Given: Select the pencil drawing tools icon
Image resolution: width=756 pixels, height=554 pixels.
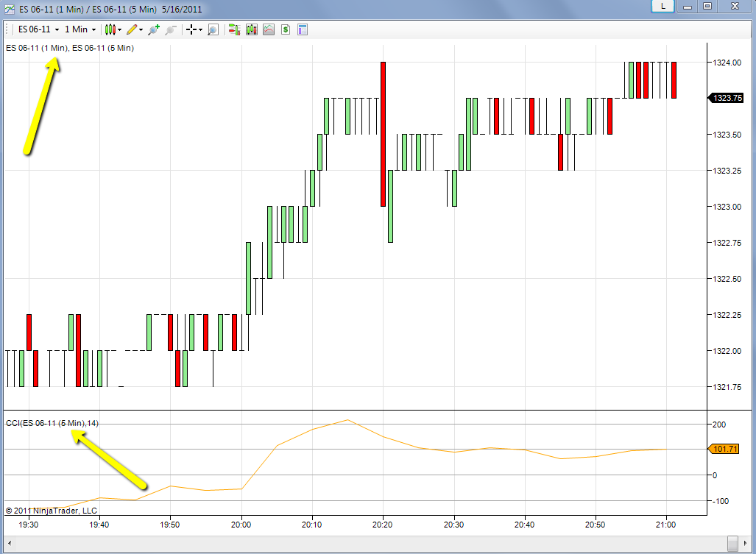Looking at the screenshot, I should [x=132, y=30].
